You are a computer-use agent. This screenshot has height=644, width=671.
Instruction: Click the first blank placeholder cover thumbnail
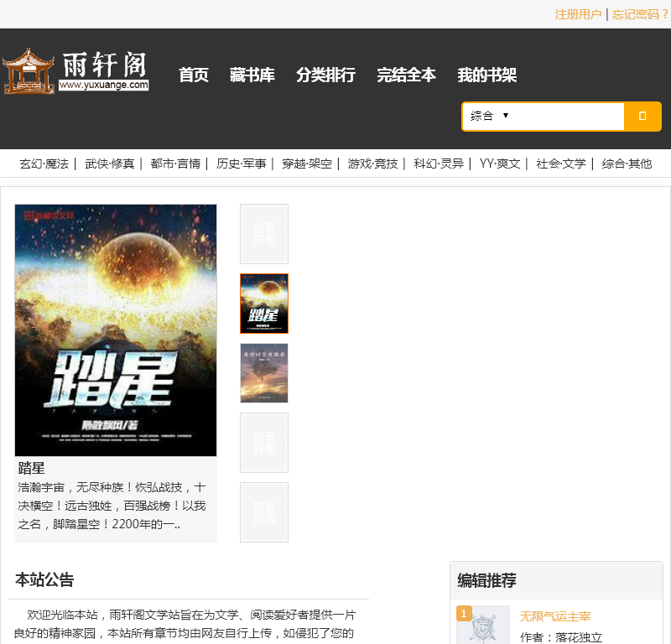[x=264, y=234]
